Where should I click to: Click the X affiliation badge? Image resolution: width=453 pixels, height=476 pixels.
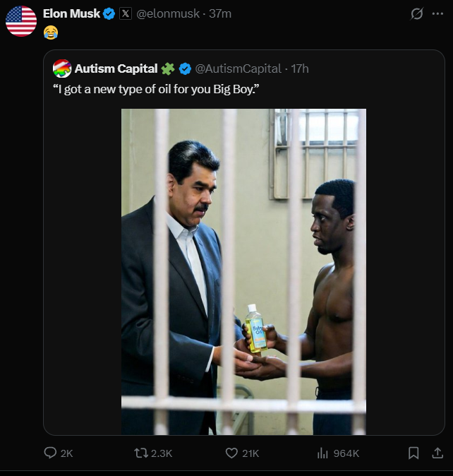pyautogui.click(x=126, y=13)
